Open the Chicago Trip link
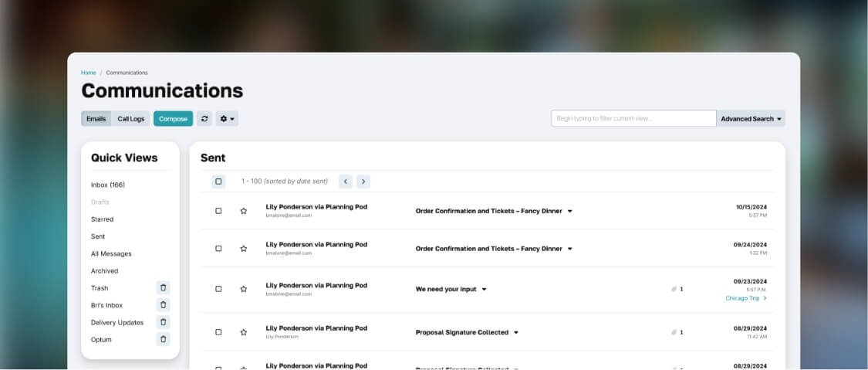Image resolution: width=868 pixels, height=370 pixels. (x=746, y=298)
